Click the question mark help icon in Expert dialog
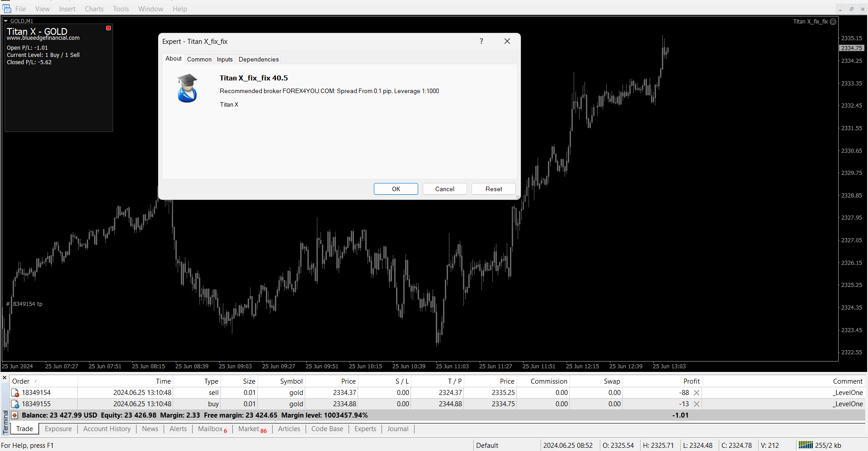This screenshot has width=868, height=451. click(481, 41)
